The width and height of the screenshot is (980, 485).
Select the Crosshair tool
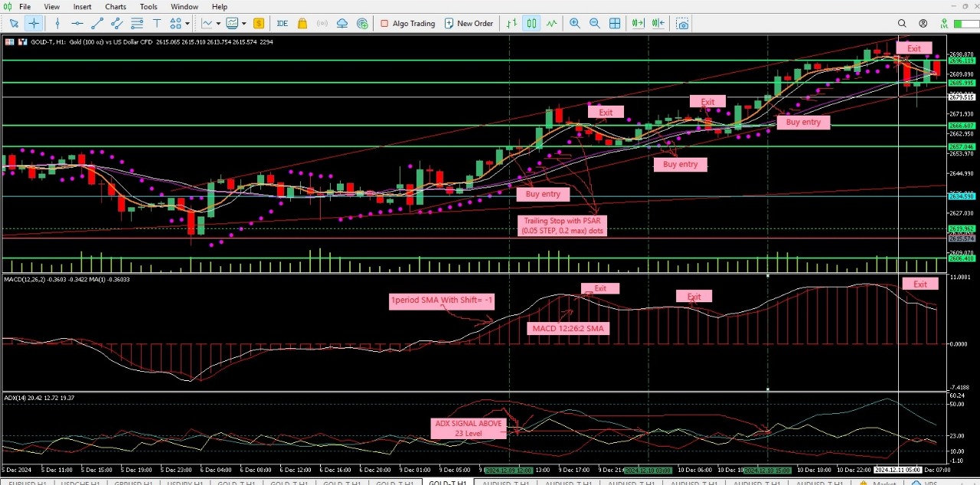(x=34, y=23)
